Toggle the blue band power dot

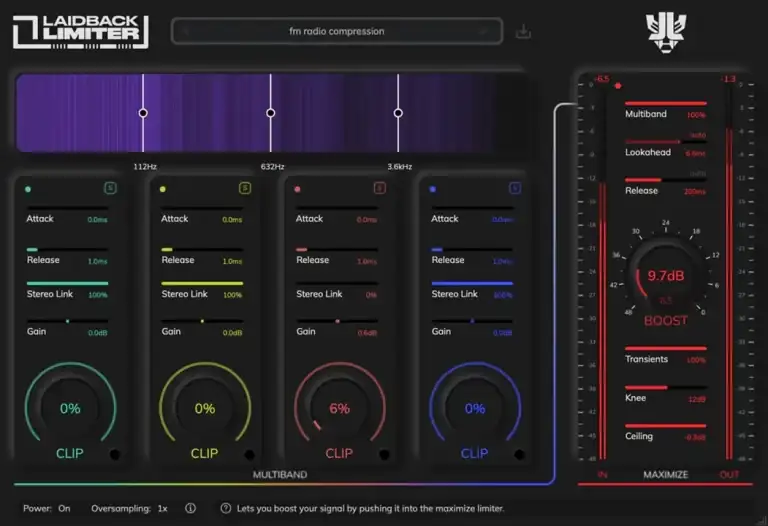(432, 189)
